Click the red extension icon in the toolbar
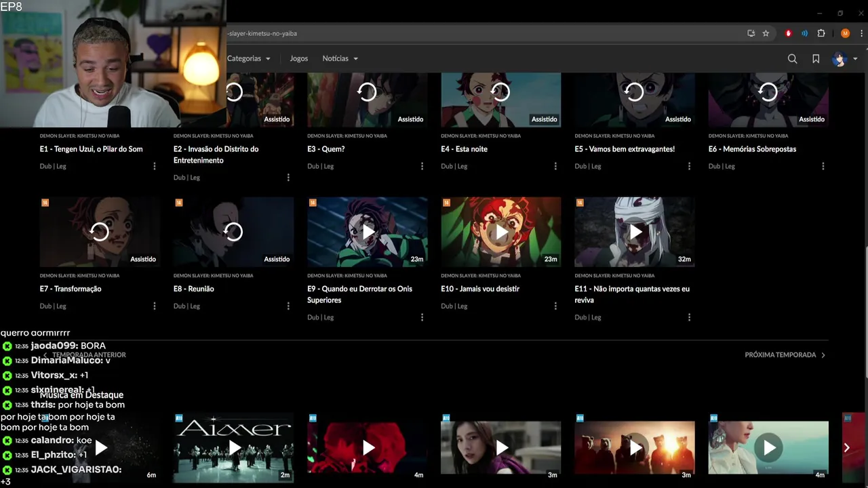This screenshot has width=868, height=488. click(x=788, y=33)
